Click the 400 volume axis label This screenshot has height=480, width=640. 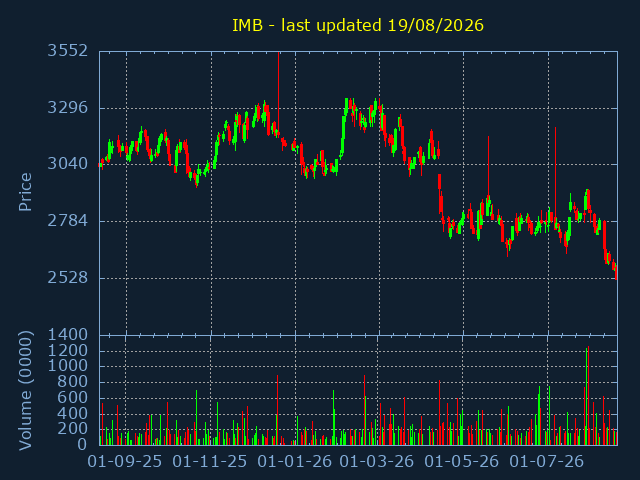click(x=73, y=413)
